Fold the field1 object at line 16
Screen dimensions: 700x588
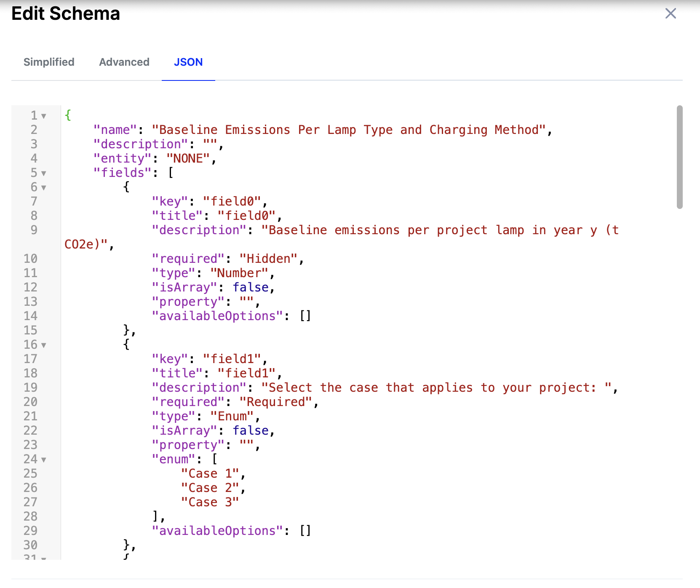44,345
